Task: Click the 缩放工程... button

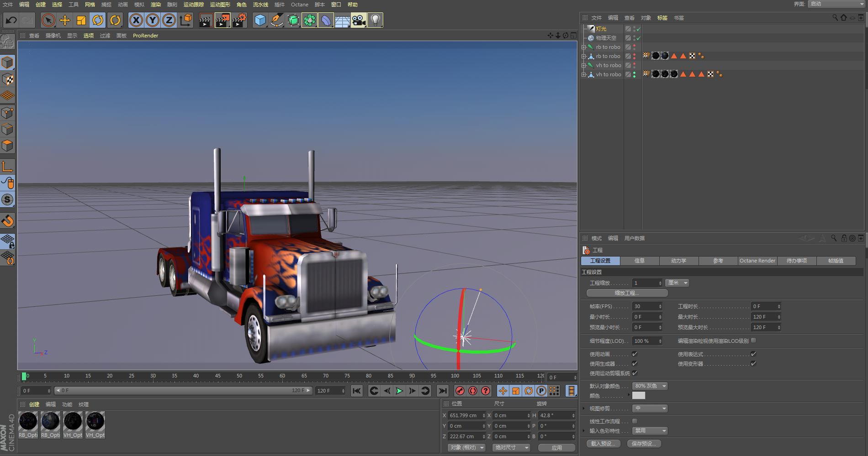Action: (x=627, y=293)
